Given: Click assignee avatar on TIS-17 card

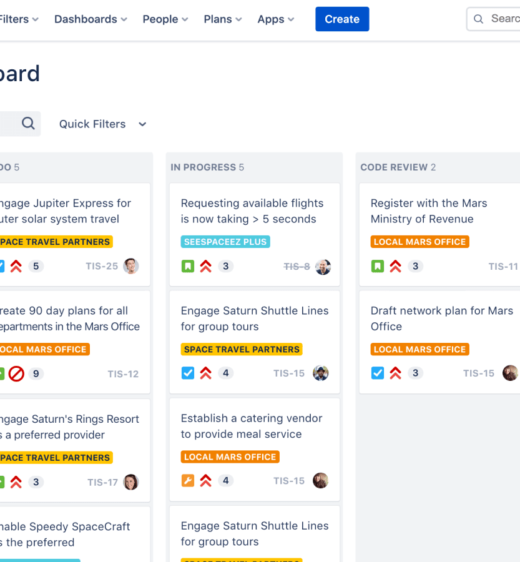Looking at the screenshot, I should [x=131, y=482].
